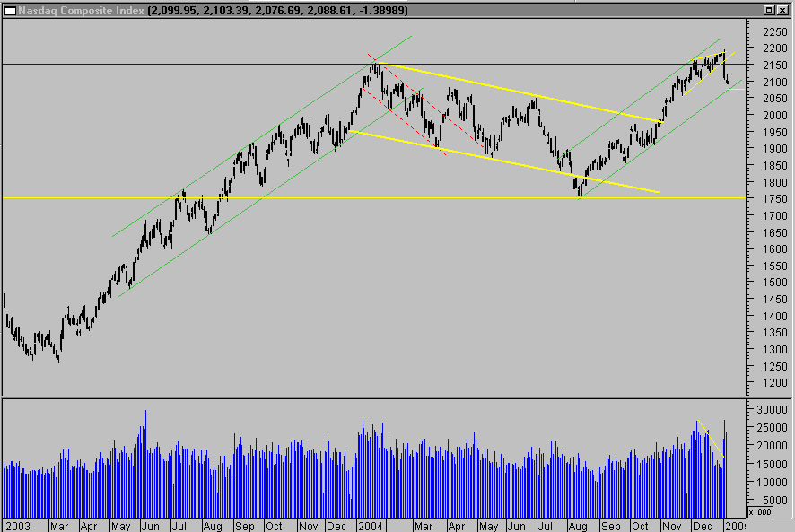Click the x1000 volume scale label
The width and height of the screenshot is (795, 532).
(x=759, y=511)
